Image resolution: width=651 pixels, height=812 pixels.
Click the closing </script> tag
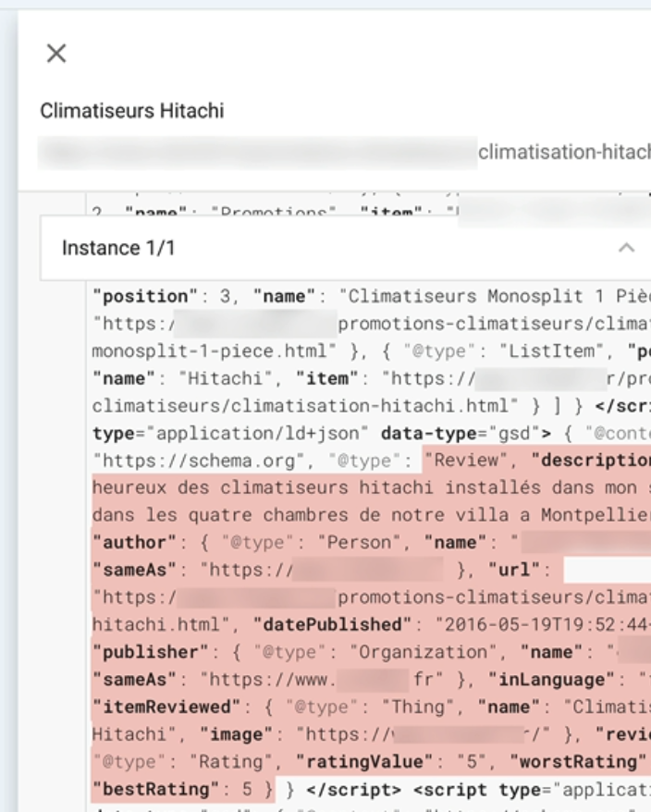point(354,790)
